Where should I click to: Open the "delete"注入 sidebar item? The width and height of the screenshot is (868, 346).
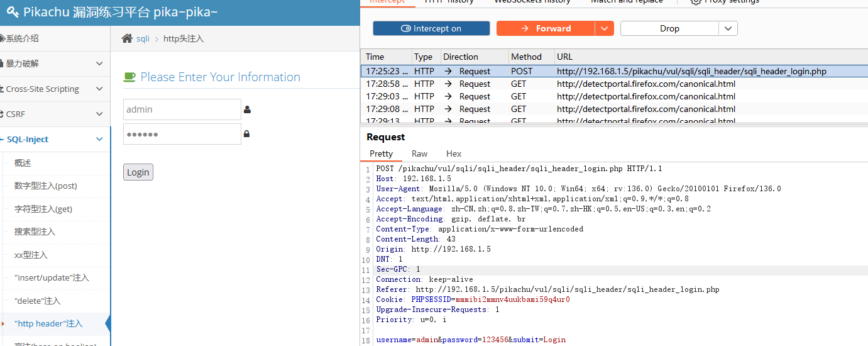[x=37, y=301]
